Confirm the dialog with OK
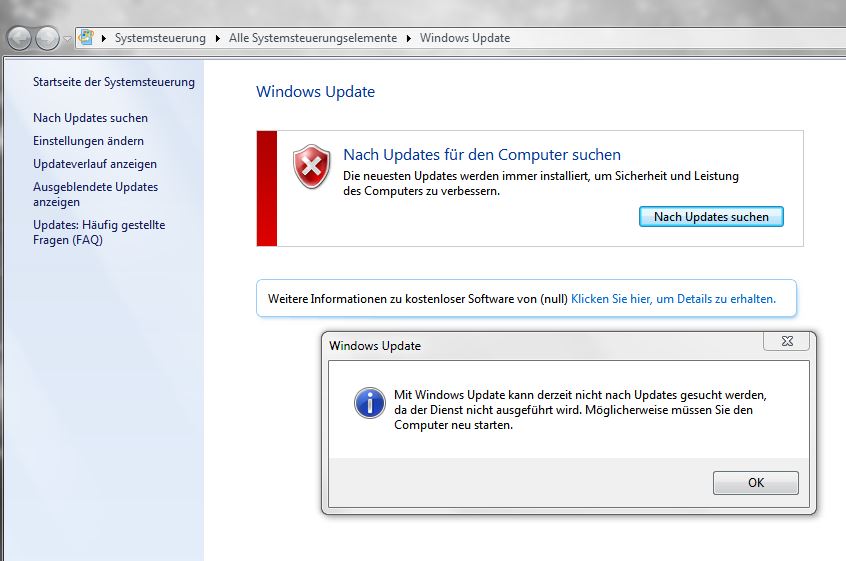 point(756,483)
